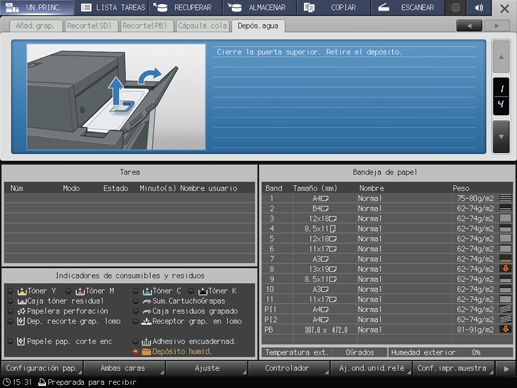This screenshot has height=388, width=517.
Task: Open ALMACENAR store mode
Action: coord(259,7)
